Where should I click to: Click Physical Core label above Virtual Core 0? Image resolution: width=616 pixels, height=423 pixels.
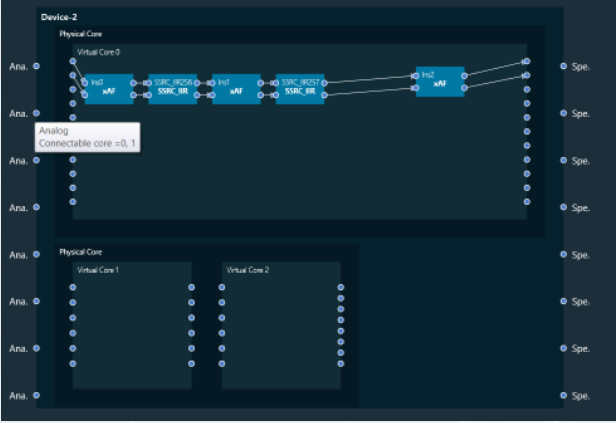[81, 34]
